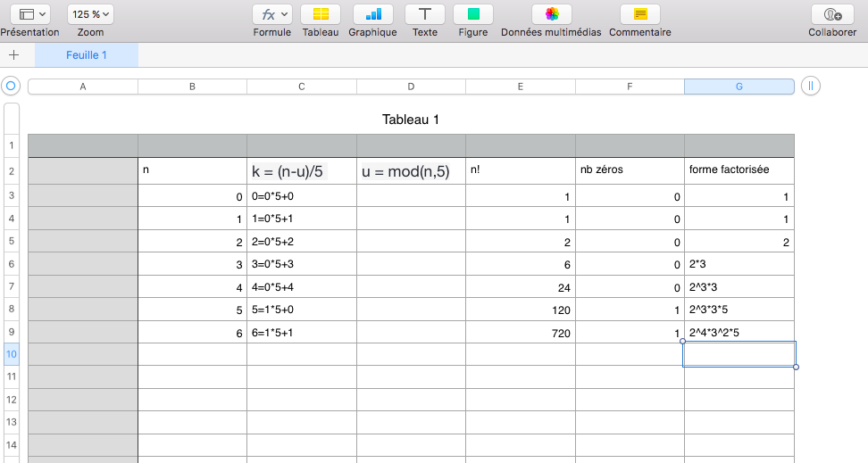The image size is (868, 463).
Task: Click the Collaborer share icon
Action: [x=831, y=14]
